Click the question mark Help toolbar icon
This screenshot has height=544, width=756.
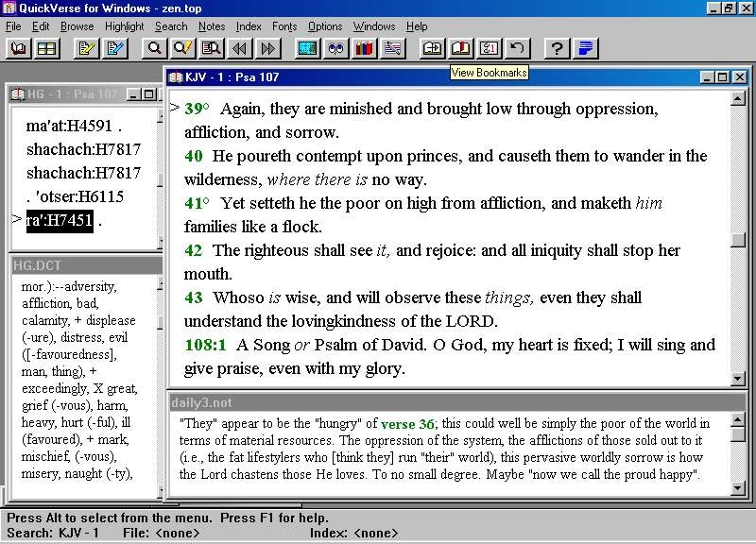click(557, 48)
